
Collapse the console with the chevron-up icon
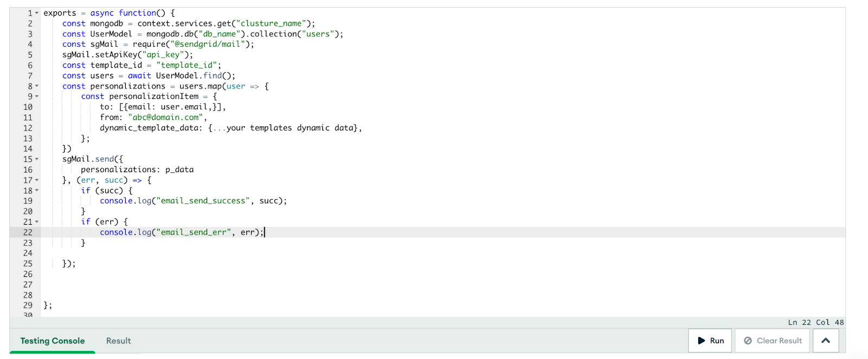click(826, 341)
